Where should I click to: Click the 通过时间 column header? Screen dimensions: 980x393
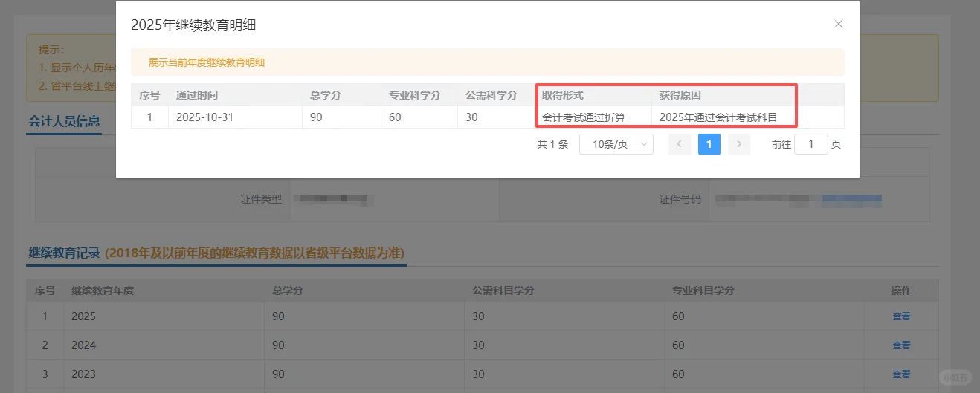(x=197, y=95)
